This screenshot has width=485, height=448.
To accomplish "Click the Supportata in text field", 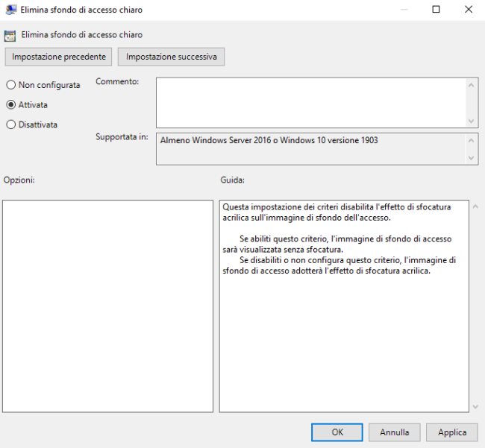I will [310, 148].
